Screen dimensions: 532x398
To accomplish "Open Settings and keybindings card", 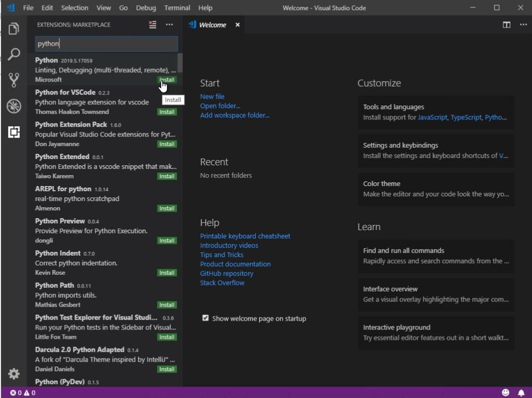I will point(436,151).
